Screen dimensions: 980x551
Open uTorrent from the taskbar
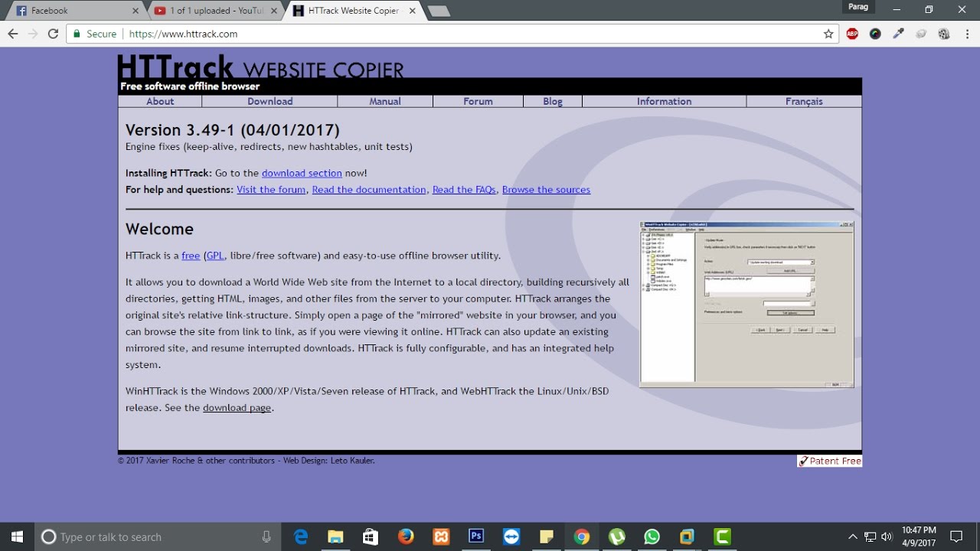(616, 536)
